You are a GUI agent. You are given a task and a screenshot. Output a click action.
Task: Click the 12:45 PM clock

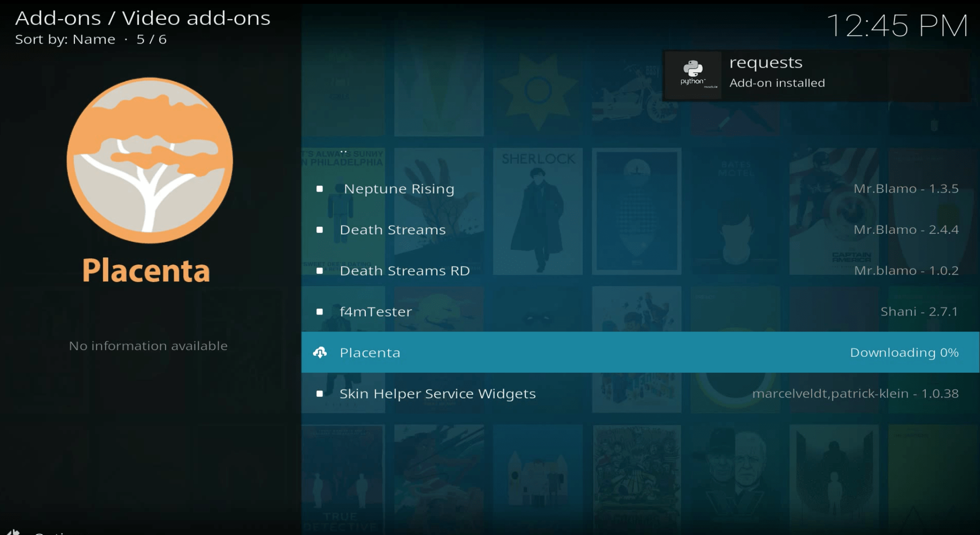coord(897,25)
